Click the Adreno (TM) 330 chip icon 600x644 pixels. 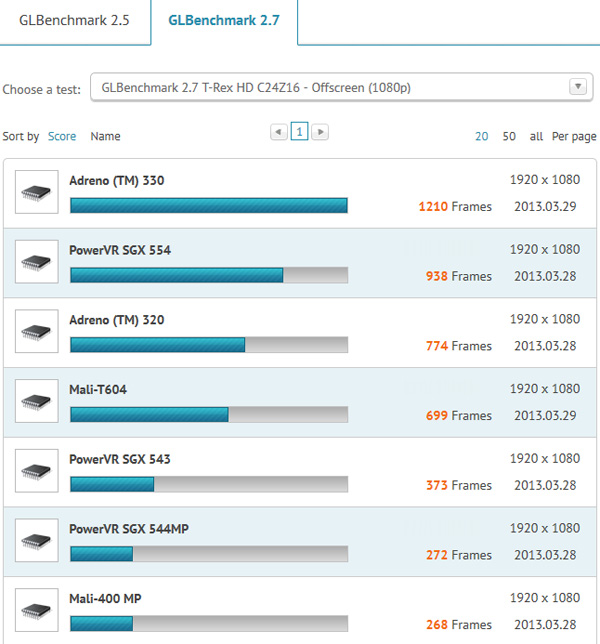(x=37, y=192)
